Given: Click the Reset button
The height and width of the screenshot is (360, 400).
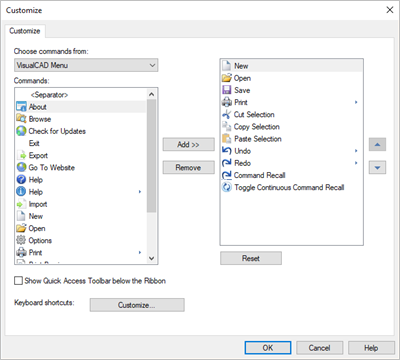Looking at the screenshot, I should click(x=251, y=258).
